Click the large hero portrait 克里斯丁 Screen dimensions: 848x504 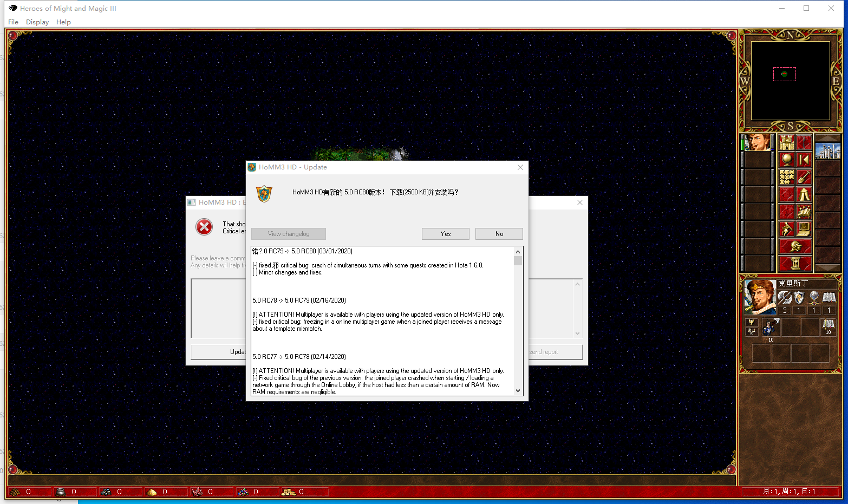760,297
